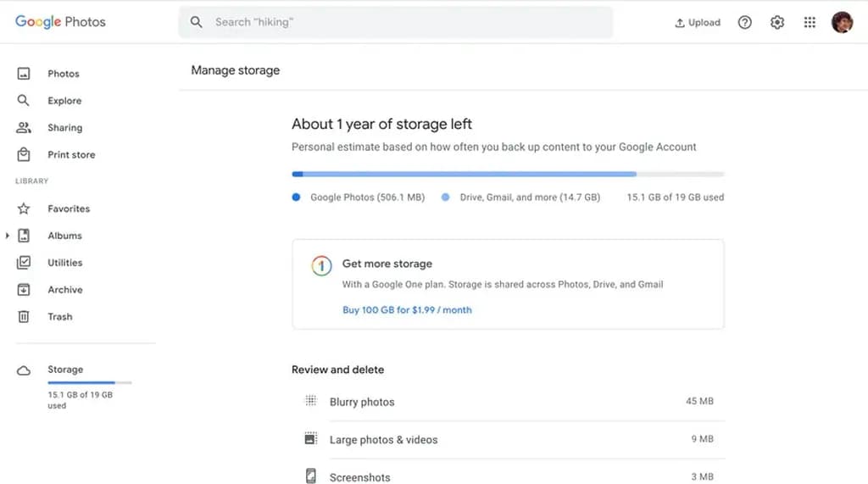Open the Trash folder
The height and width of the screenshot is (484, 868).
(x=59, y=317)
